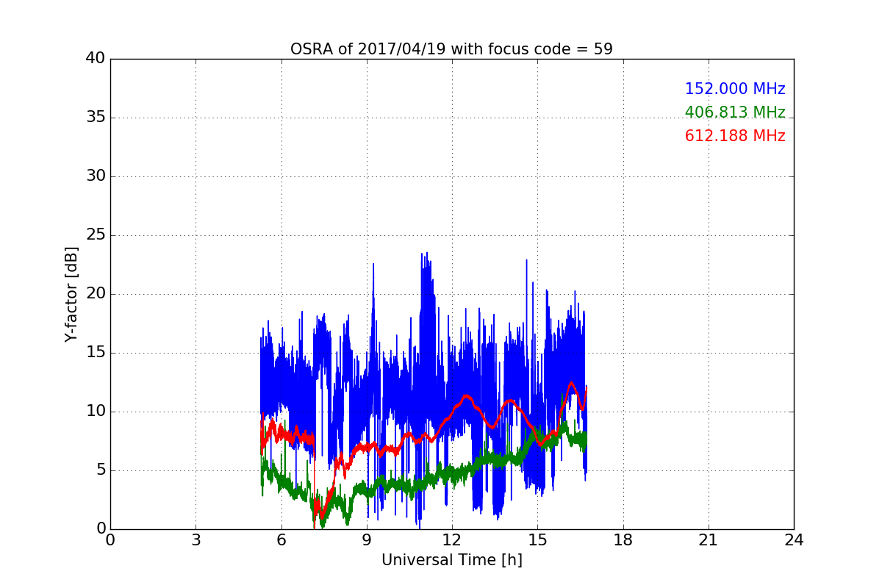Click x-axis tick label 3
The width and height of the screenshot is (882, 588).
point(196,540)
